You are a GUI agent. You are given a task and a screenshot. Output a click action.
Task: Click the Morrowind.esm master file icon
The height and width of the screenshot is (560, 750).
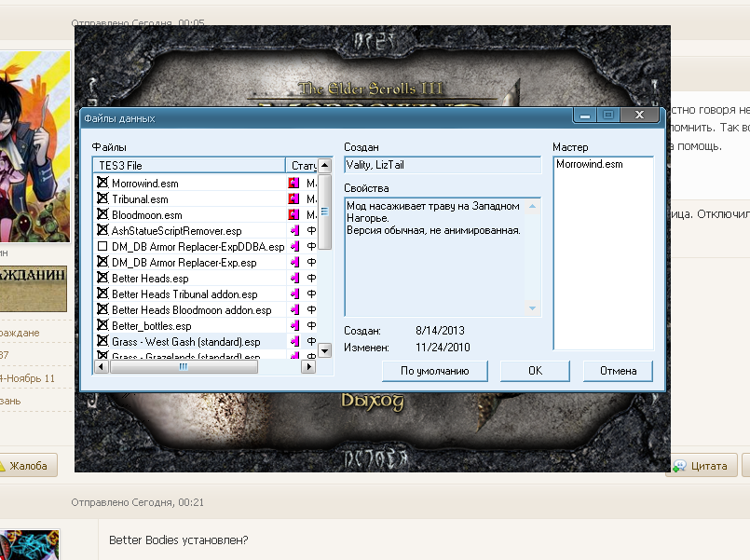click(293, 183)
